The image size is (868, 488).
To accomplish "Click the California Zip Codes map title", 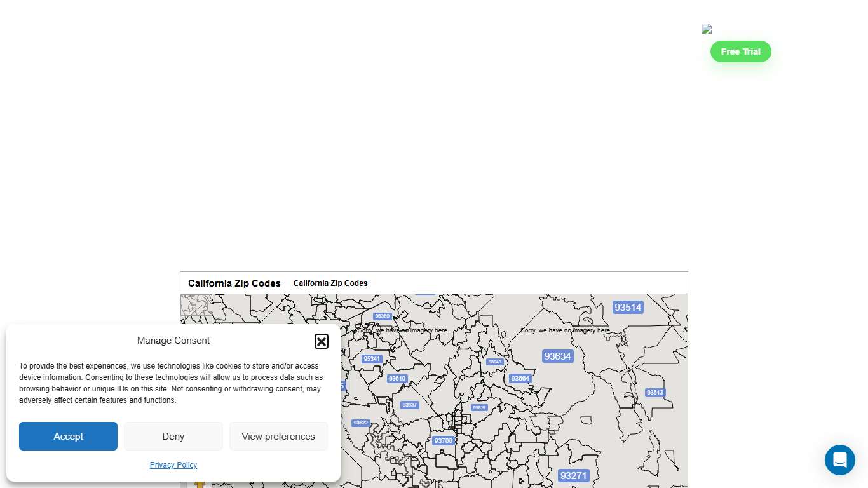I will coord(234,283).
